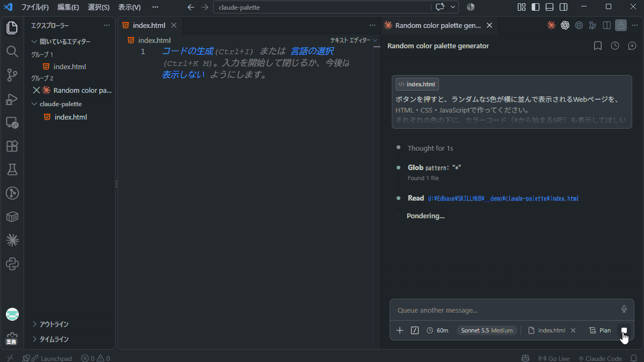Viewport: 644px width, 362px height.
Task: Toggle Plan mode in the chat input
Action: coord(600,330)
